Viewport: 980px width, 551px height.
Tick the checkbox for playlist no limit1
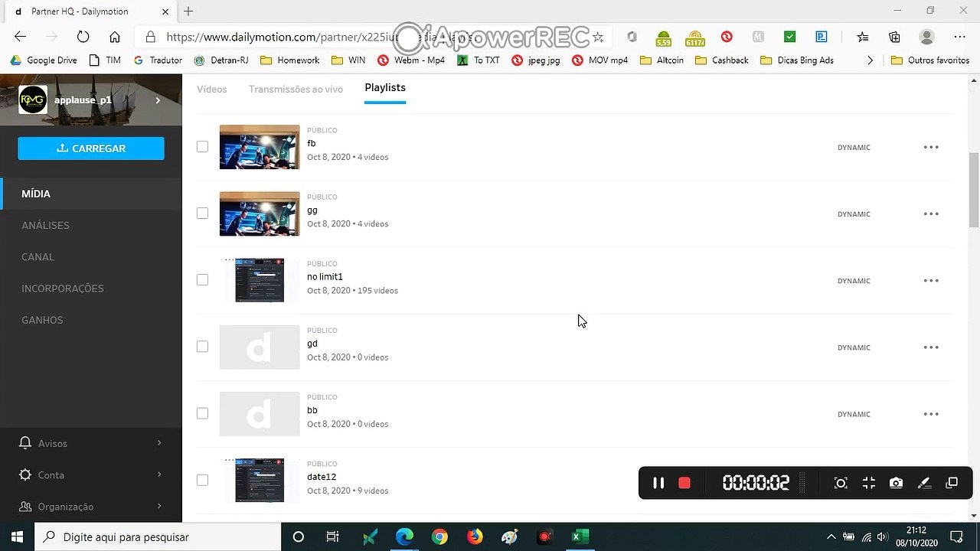pyautogui.click(x=202, y=279)
